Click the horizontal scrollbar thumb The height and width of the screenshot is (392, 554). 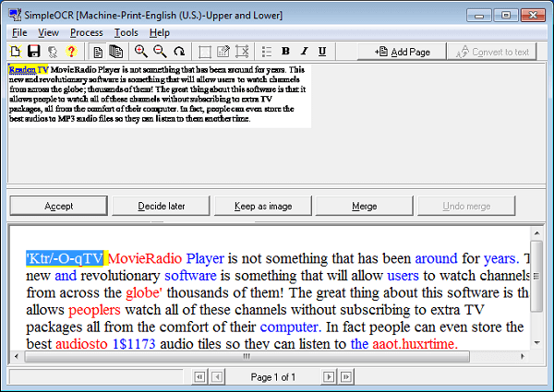[x=247, y=356]
